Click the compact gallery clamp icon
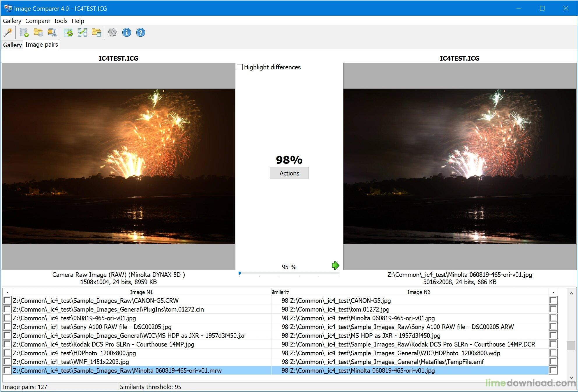The height and width of the screenshot is (392, 578). tap(52, 32)
